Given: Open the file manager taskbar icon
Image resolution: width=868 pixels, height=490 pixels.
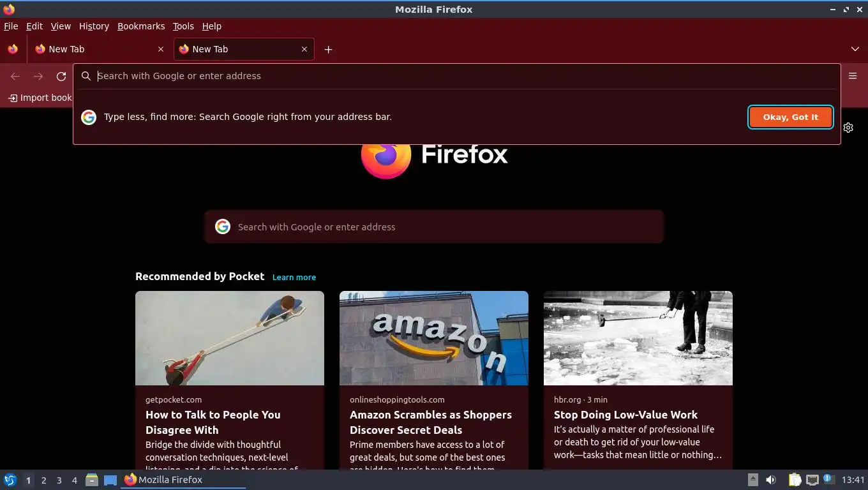Looking at the screenshot, I should (x=92, y=480).
